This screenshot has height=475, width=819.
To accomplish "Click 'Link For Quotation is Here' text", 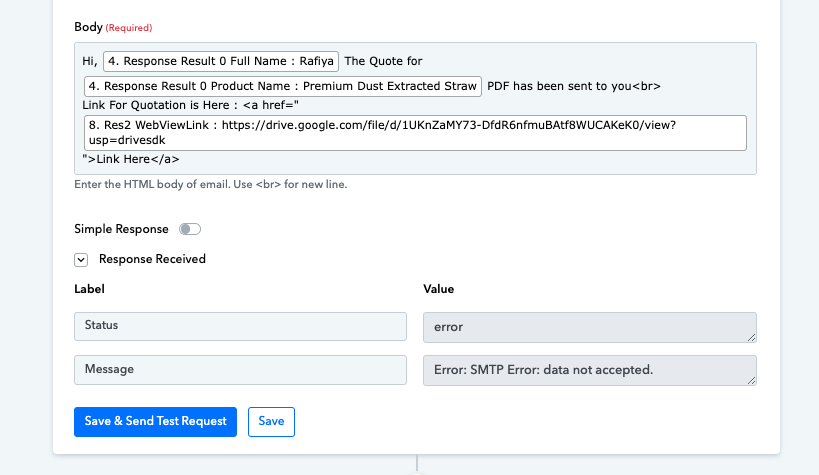I will pyautogui.click(x=155, y=105).
